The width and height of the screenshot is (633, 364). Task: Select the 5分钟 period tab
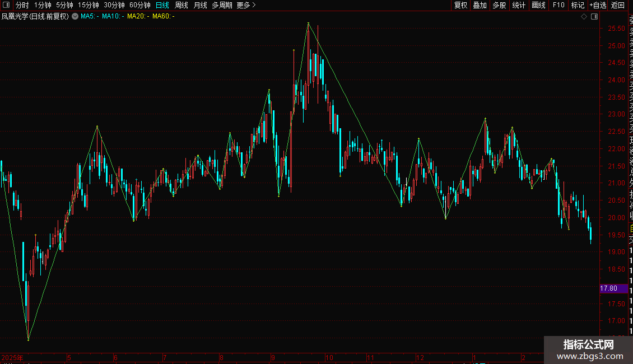(x=64, y=5)
